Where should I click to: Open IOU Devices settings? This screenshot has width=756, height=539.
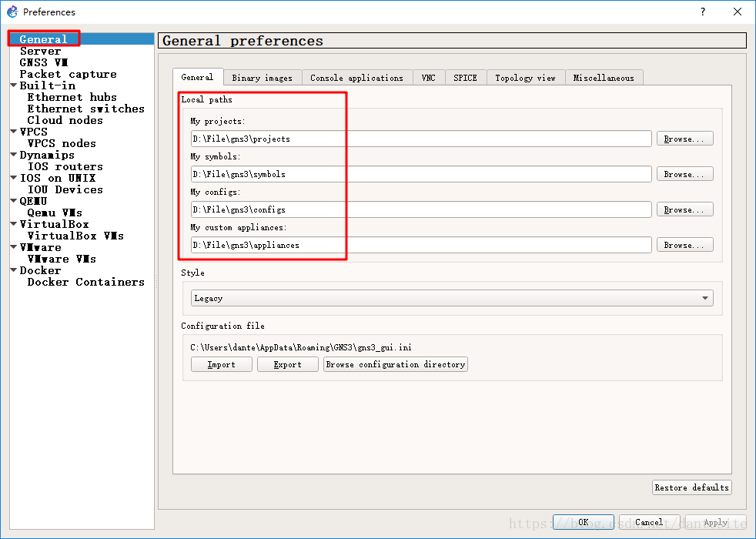click(x=65, y=190)
